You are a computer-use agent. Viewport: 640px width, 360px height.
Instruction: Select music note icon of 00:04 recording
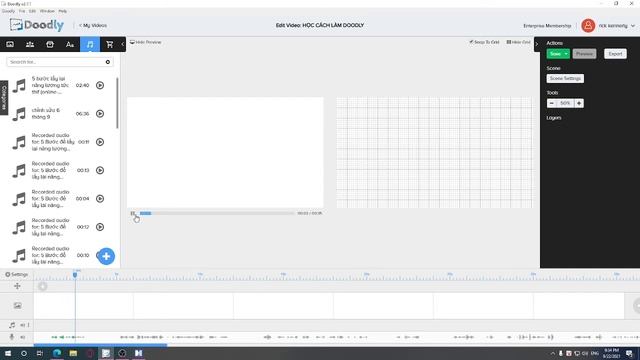19,199
